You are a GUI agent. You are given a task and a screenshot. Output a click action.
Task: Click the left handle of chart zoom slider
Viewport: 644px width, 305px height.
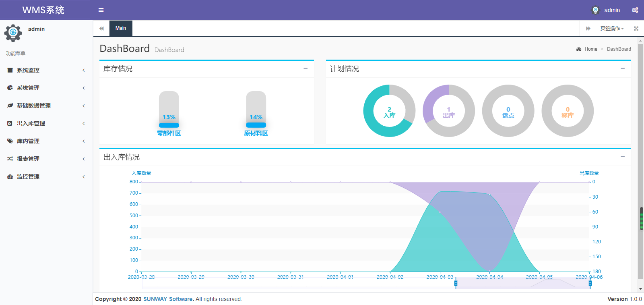456,283
